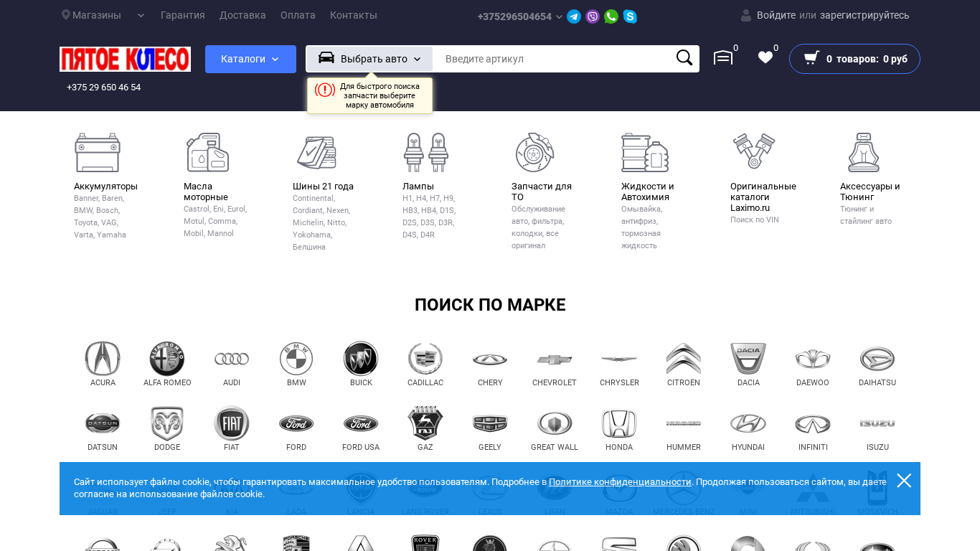The height and width of the screenshot is (551, 980).
Task: Select the Chrysler brand logo
Action: 619,359
